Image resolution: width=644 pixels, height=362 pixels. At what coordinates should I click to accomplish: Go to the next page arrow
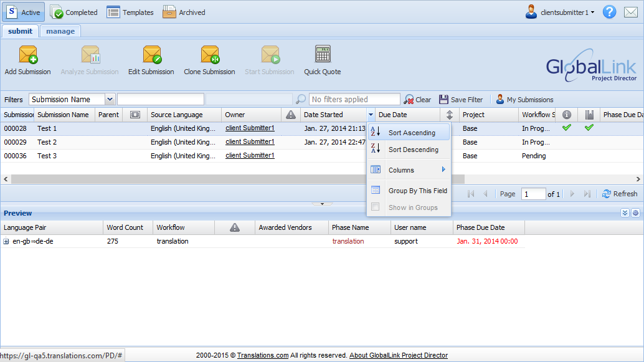pyautogui.click(x=572, y=194)
